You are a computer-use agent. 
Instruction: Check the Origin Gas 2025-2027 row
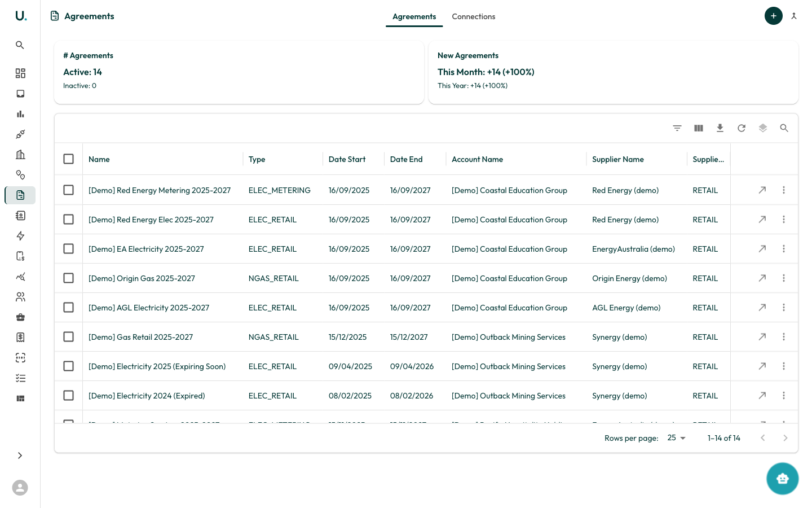click(69, 278)
